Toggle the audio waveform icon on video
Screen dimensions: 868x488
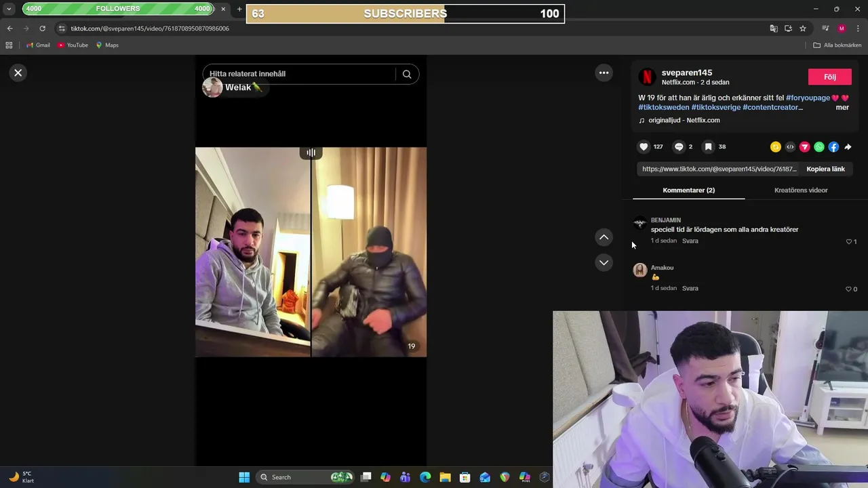(311, 152)
